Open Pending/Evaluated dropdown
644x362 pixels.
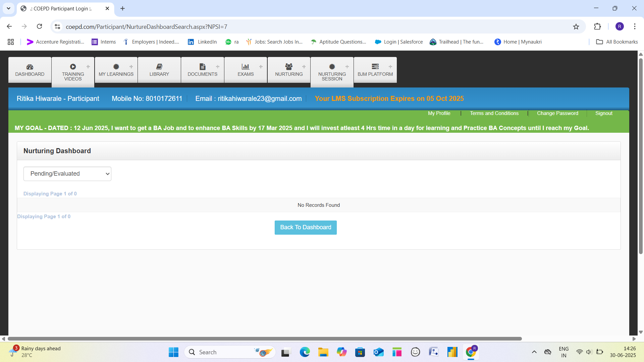coord(67,174)
